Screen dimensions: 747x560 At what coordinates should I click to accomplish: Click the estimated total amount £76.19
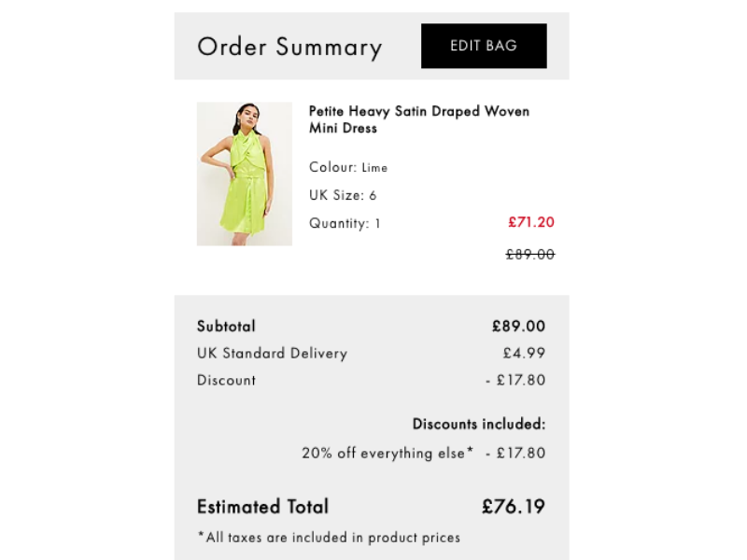(x=513, y=507)
